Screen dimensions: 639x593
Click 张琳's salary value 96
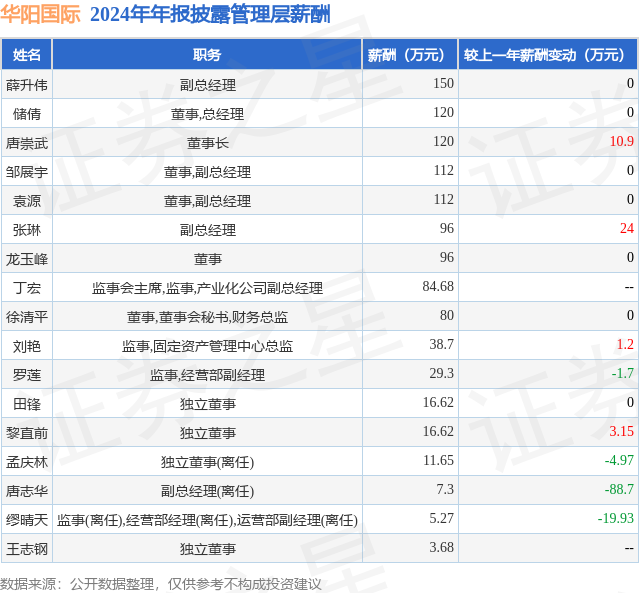[x=447, y=228]
